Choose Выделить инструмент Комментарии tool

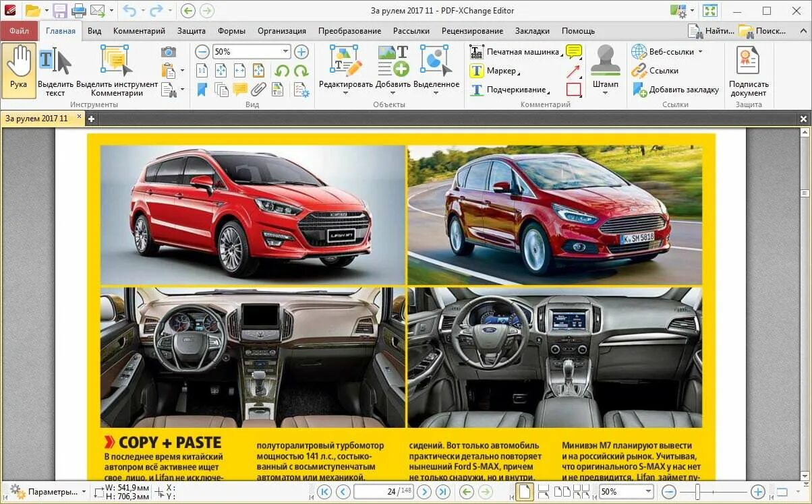pos(117,70)
